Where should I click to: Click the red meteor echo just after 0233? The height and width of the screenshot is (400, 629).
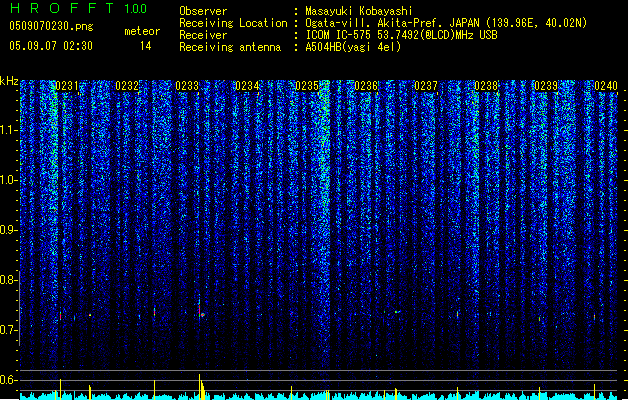(x=199, y=311)
